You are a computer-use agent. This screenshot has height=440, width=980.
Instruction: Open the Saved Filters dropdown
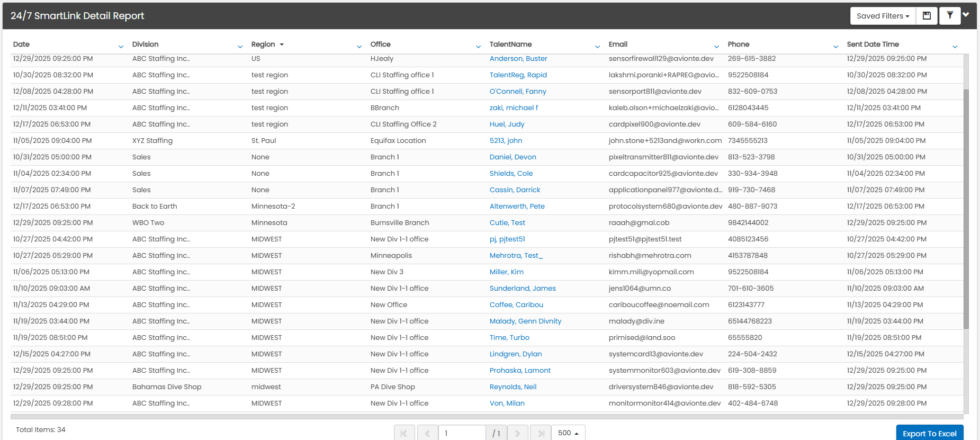pyautogui.click(x=883, y=16)
